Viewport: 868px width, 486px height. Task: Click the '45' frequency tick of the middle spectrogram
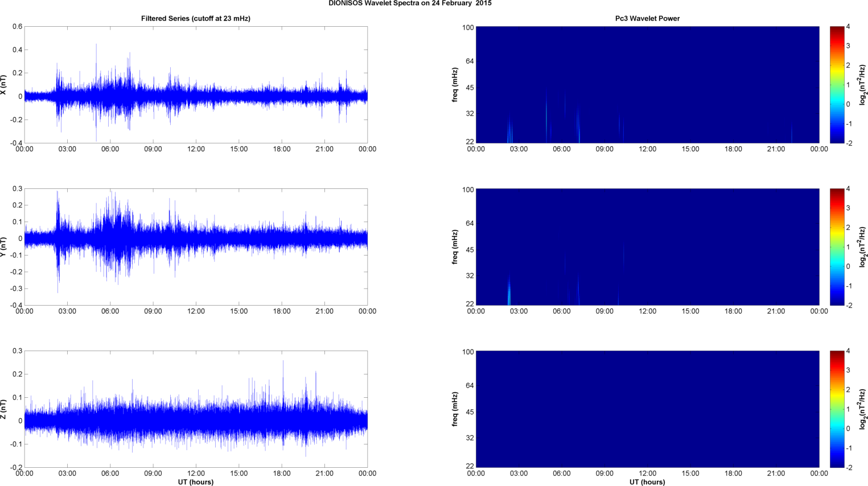click(470, 250)
